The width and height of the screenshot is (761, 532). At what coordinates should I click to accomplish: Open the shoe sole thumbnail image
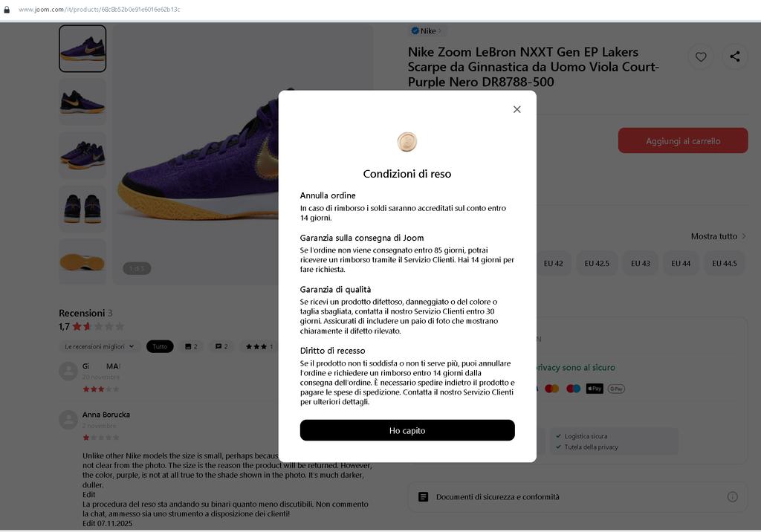[x=82, y=262]
